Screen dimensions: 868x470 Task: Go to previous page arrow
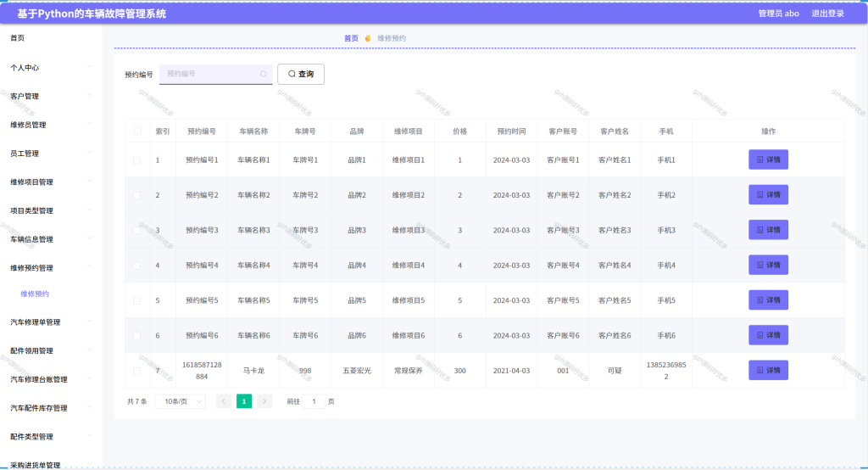click(224, 401)
